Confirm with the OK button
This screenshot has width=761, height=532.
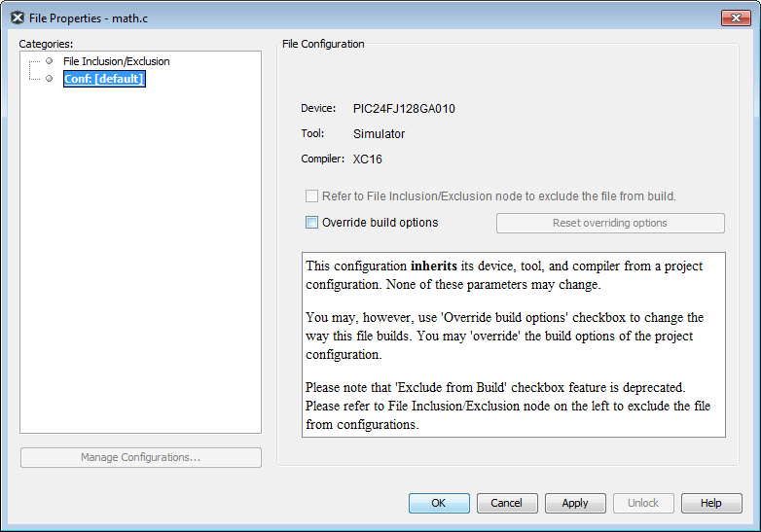(x=439, y=503)
